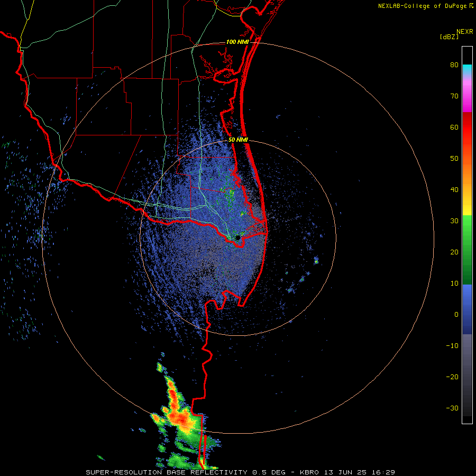Screen dimensions: 476x476
Task: Click the -10 dBZ scale value
Action: point(452,346)
